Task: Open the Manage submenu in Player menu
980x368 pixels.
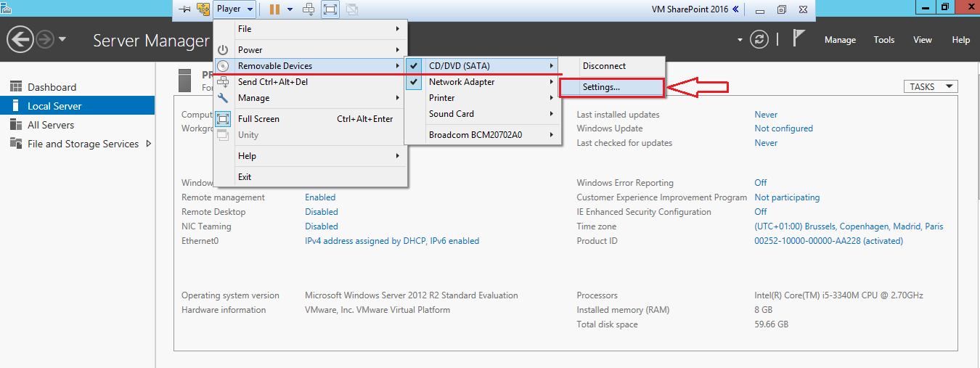Action: (x=310, y=98)
